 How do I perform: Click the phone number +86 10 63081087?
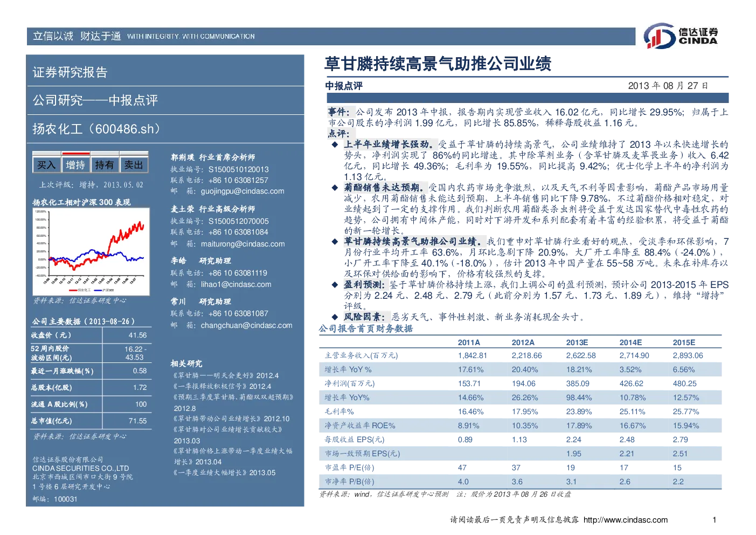tap(238, 313)
